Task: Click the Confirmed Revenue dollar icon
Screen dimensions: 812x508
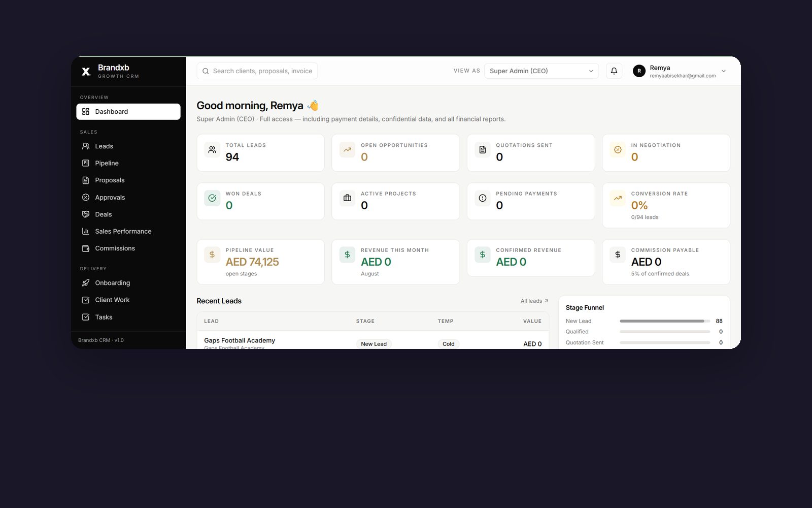Action: pos(483,255)
